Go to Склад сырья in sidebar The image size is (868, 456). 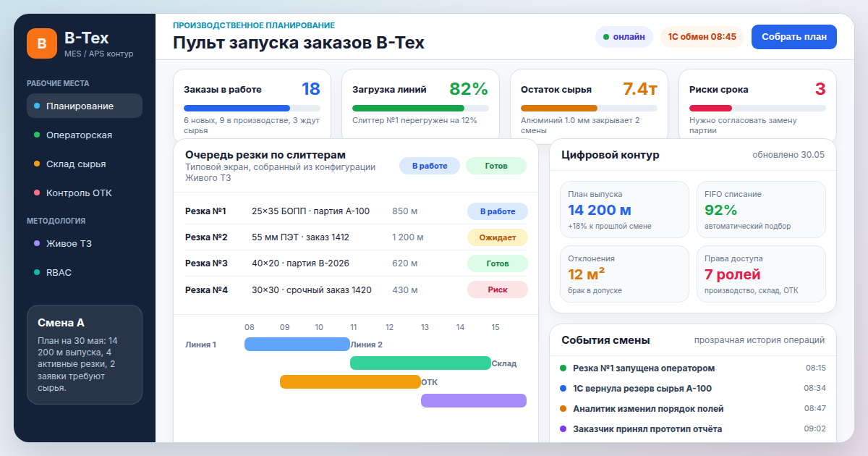(85, 164)
